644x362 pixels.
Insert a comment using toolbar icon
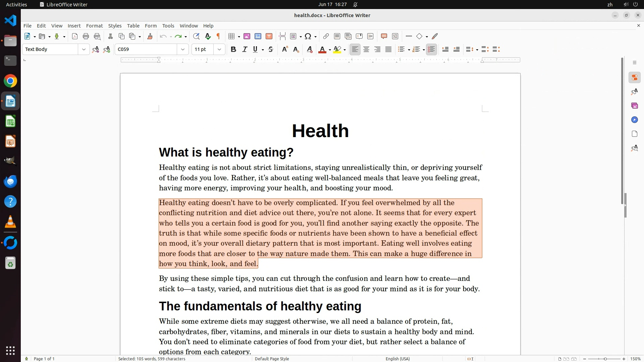(x=384, y=37)
